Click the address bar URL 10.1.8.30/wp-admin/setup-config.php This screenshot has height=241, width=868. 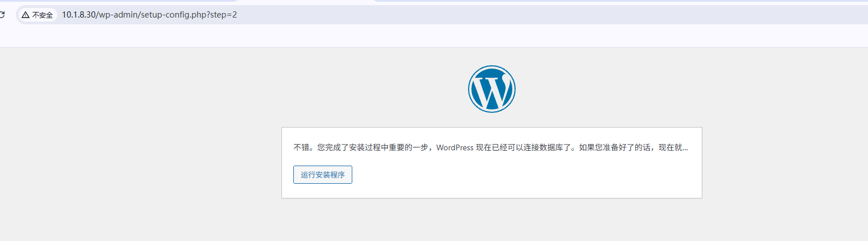149,15
